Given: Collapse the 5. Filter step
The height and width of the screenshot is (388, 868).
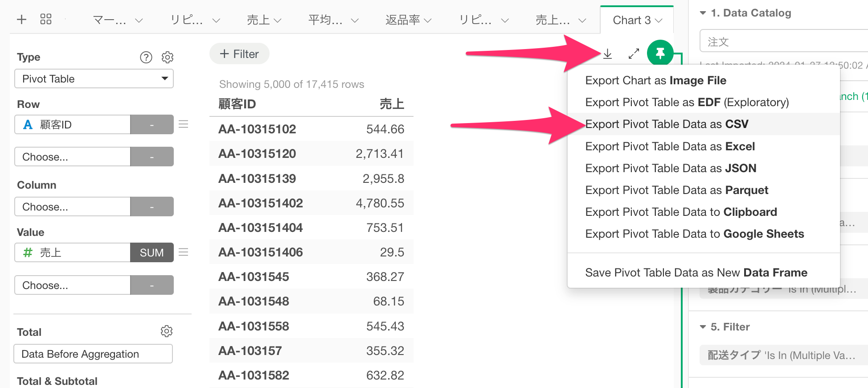Looking at the screenshot, I should coord(703,327).
